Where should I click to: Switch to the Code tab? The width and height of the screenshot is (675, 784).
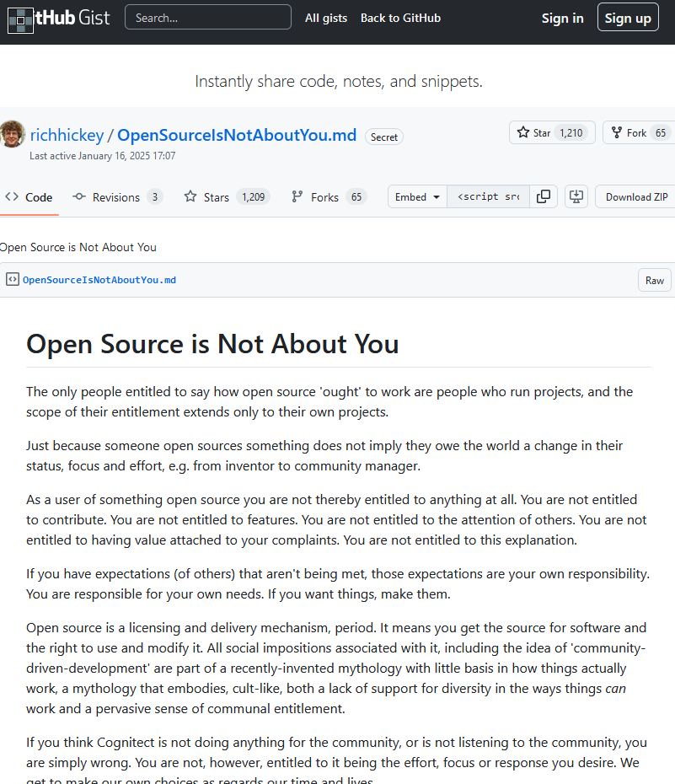pos(29,197)
